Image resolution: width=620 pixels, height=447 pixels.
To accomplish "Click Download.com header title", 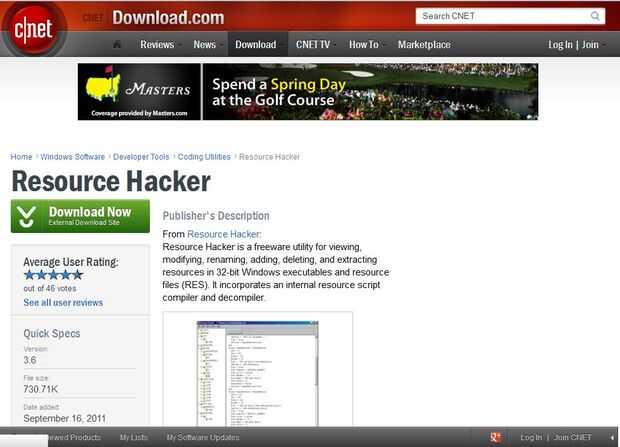I will coord(168,18).
